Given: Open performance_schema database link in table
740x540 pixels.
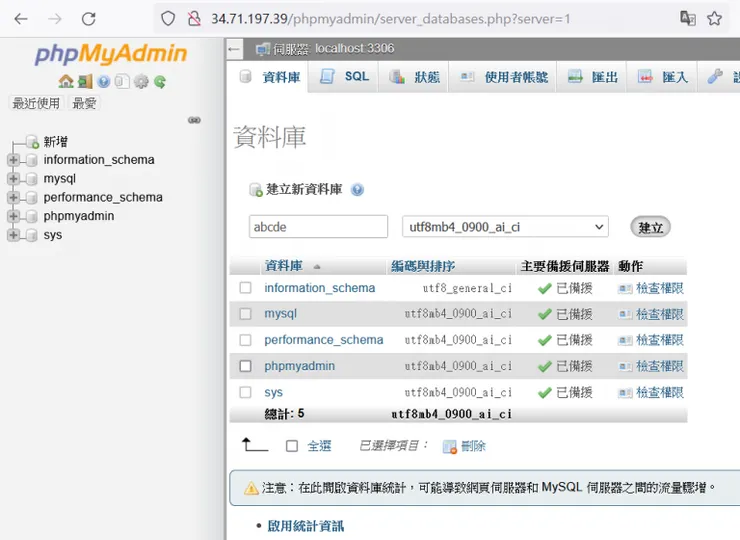Looking at the screenshot, I should (x=324, y=340).
